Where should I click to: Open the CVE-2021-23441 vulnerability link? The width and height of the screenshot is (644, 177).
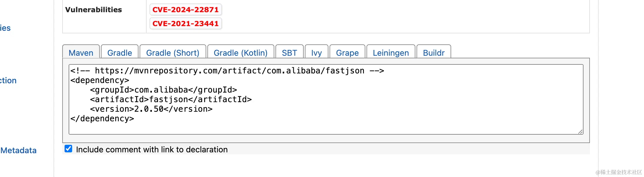point(186,24)
